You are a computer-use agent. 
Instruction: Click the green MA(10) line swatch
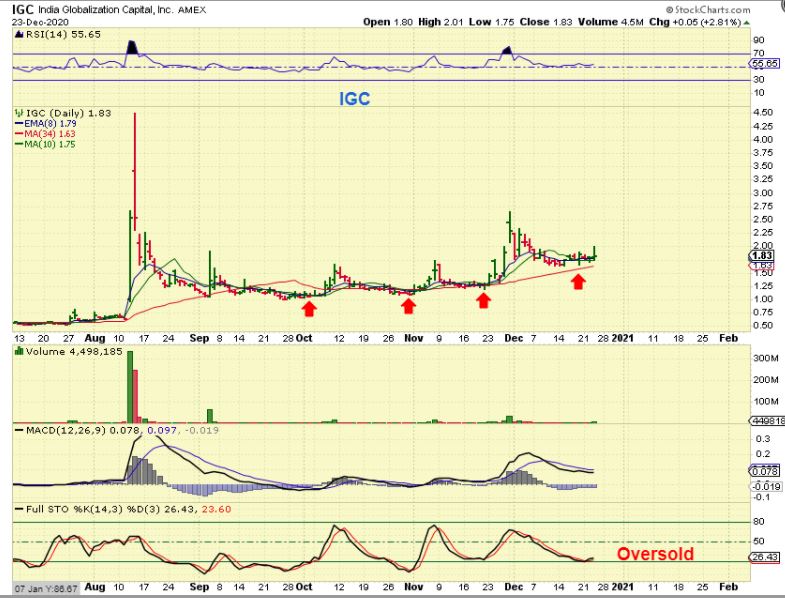tap(20, 145)
